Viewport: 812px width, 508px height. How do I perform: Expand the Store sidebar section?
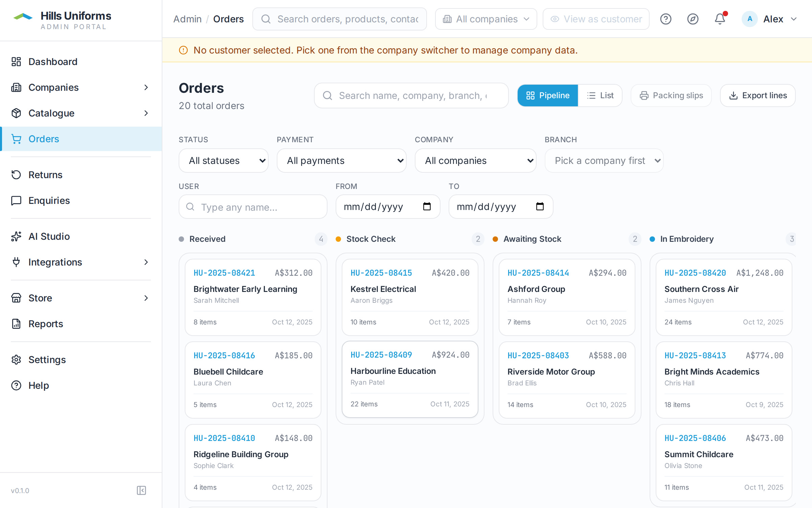coord(146,298)
